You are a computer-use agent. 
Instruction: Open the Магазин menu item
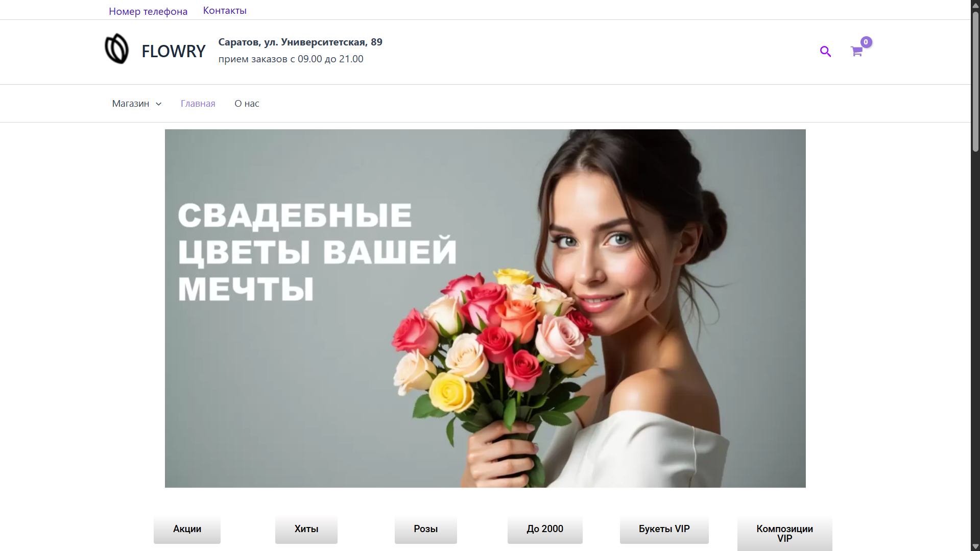pyautogui.click(x=131, y=104)
